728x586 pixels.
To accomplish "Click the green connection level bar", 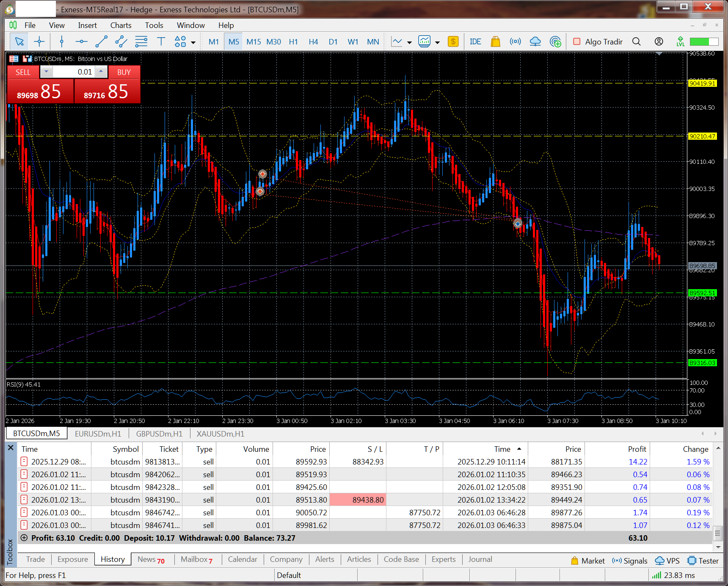I will [704, 41].
